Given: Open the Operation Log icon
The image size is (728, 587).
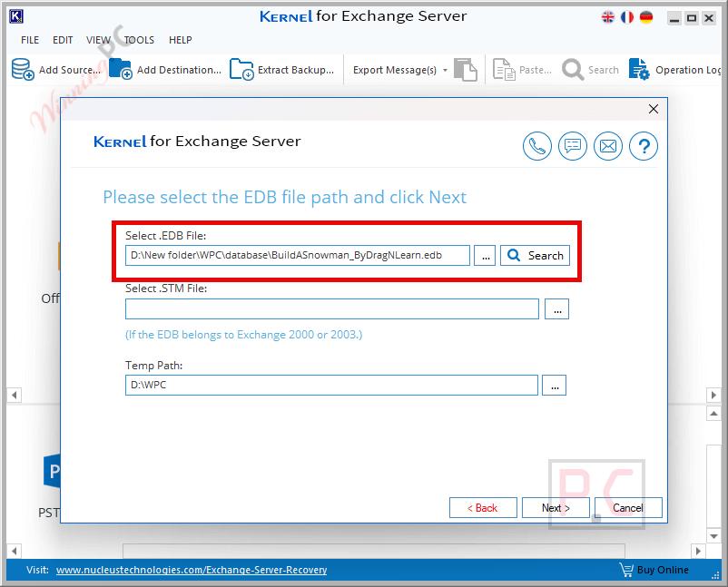Looking at the screenshot, I should pyautogui.click(x=639, y=69).
